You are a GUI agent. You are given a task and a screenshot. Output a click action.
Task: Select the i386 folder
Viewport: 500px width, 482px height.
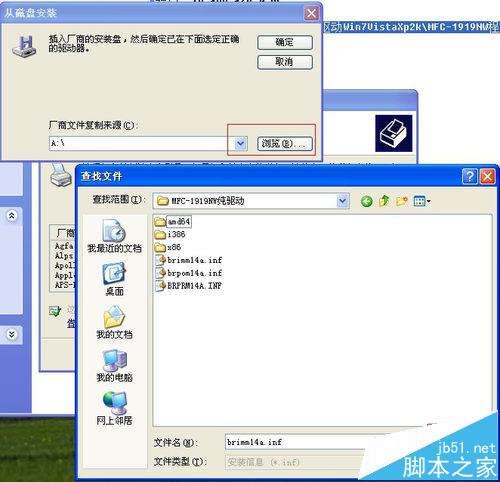click(x=170, y=235)
